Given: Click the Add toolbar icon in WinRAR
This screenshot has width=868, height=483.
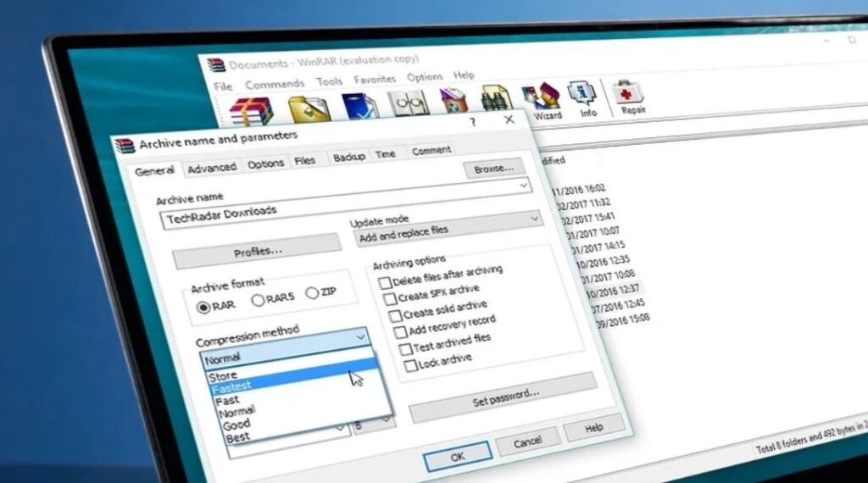Looking at the screenshot, I should click(x=252, y=111).
